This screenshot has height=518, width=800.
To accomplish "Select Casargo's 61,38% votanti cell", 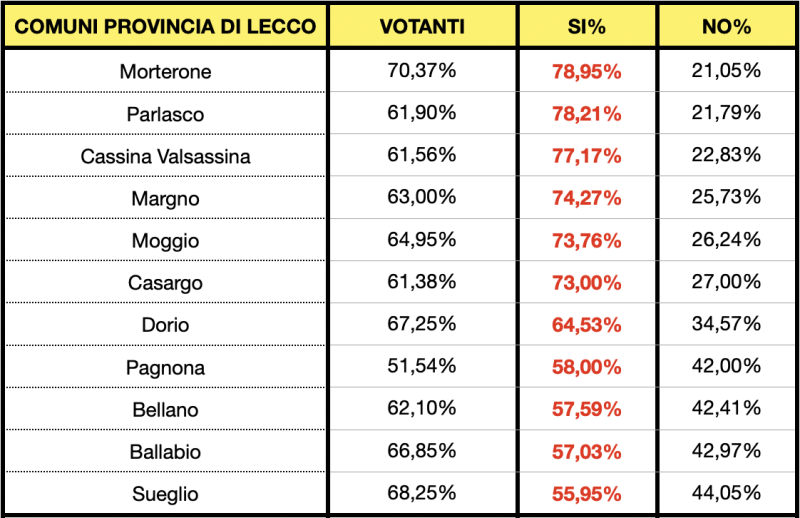I will [x=422, y=282].
